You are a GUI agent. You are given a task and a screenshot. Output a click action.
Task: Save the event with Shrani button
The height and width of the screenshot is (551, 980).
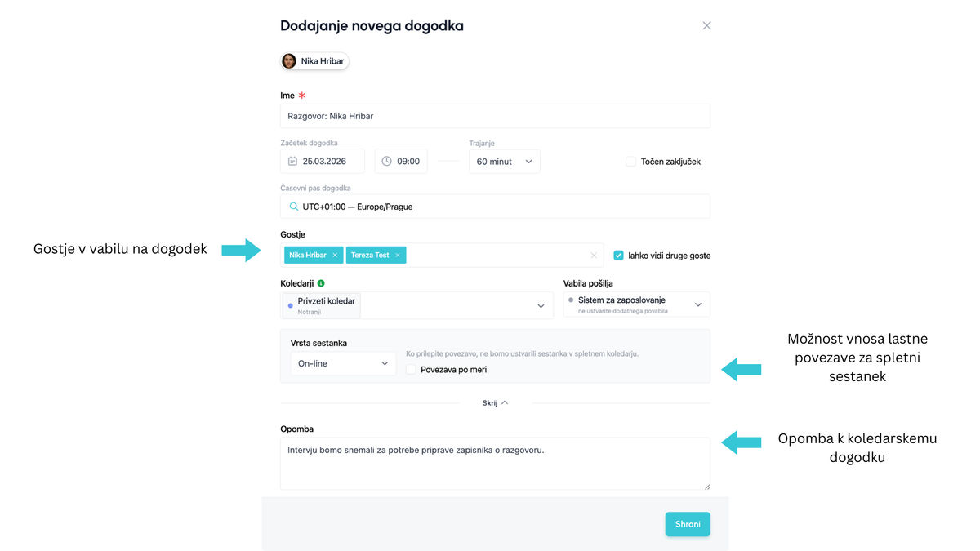pos(688,524)
